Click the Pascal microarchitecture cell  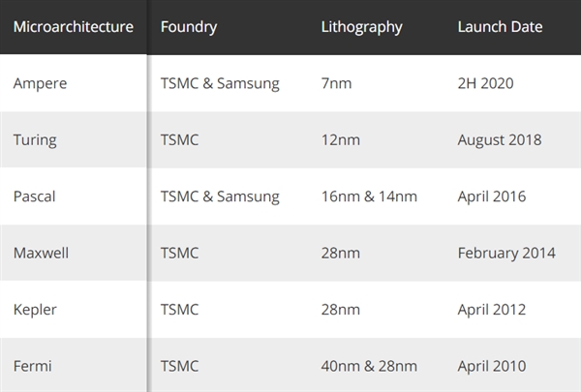pos(34,196)
